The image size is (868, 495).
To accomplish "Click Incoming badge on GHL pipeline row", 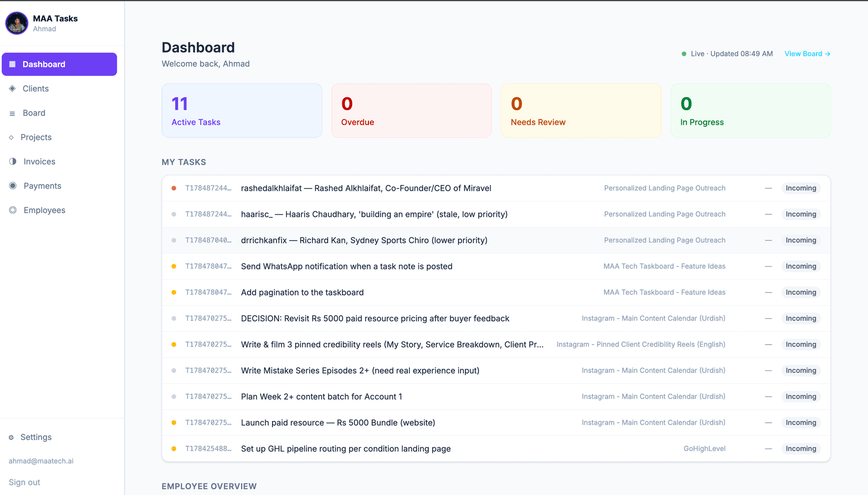I will 801,448.
